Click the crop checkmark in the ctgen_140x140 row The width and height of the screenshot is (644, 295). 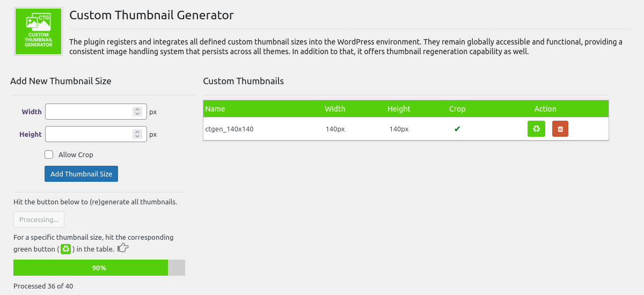click(x=457, y=129)
